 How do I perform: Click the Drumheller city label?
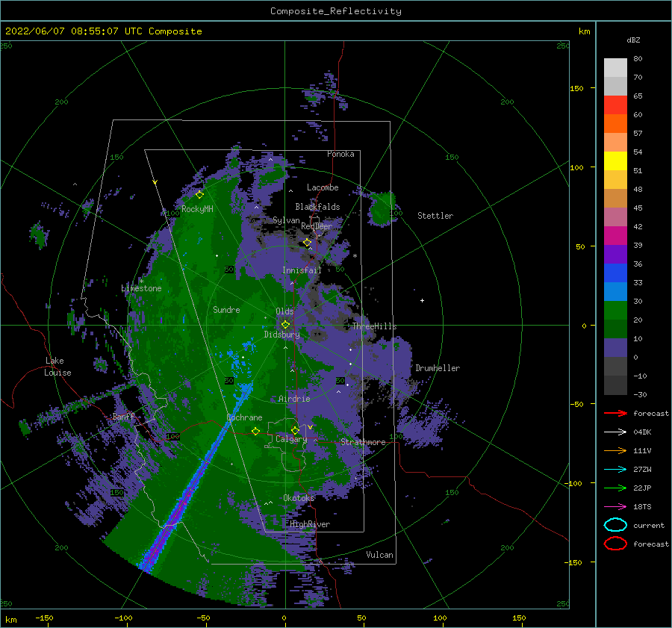click(438, 368)
